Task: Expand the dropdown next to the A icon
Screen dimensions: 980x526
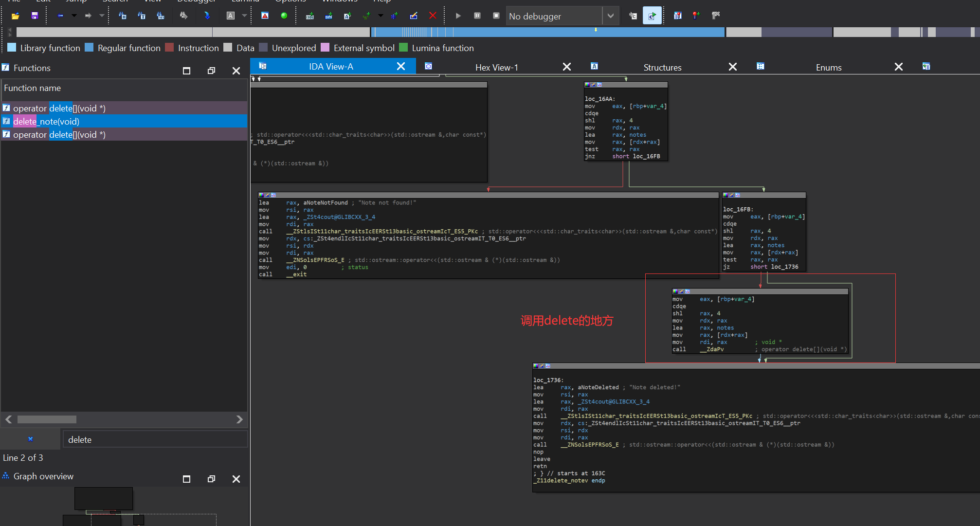Action: tap(244, 16)
